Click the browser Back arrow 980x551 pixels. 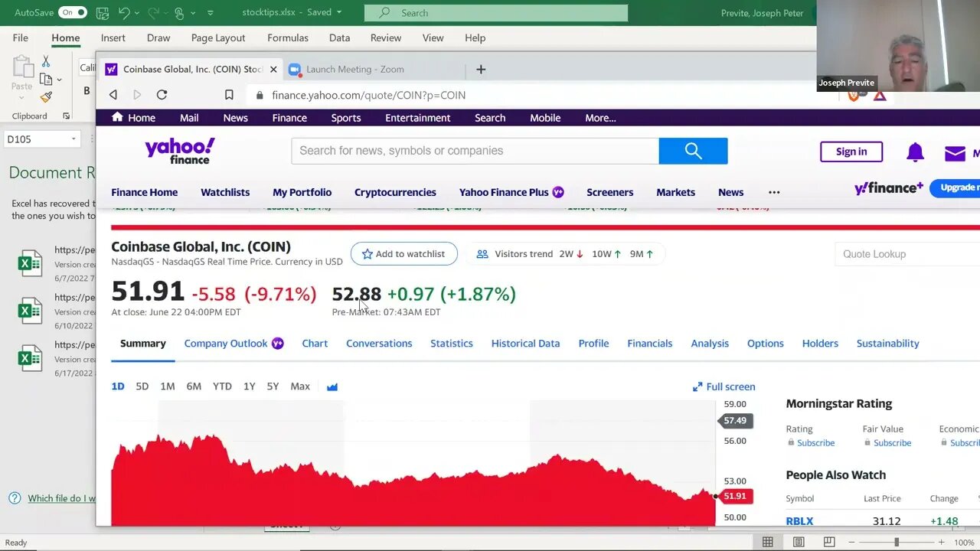[113, 95]
